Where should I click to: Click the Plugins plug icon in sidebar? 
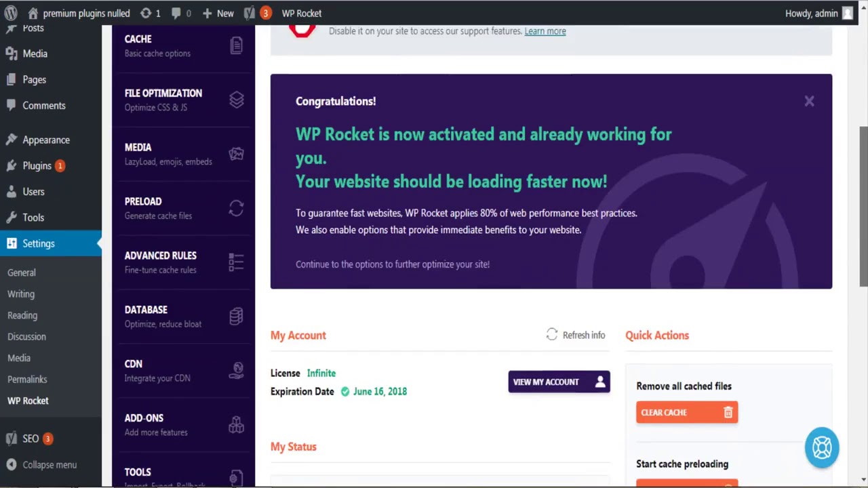pyautogui.click(x=12, y=165)
